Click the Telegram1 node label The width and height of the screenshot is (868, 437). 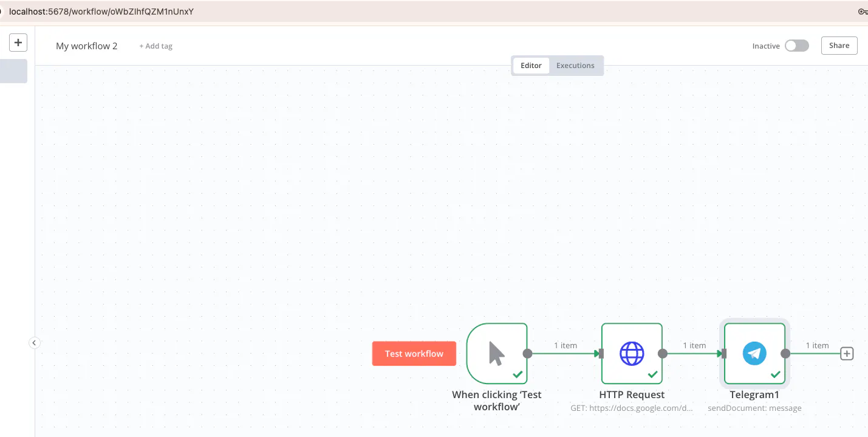(x=754, y=394)
